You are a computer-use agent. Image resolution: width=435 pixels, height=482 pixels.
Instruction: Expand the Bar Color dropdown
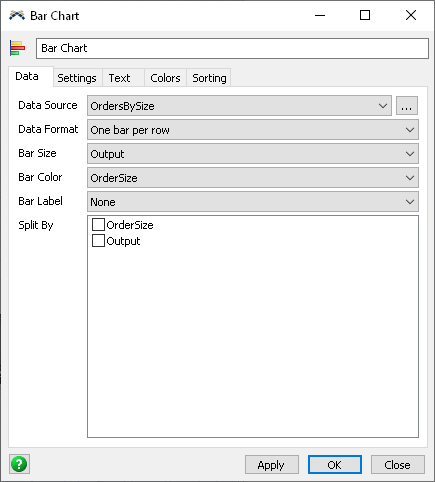click(x=253, y=178)
